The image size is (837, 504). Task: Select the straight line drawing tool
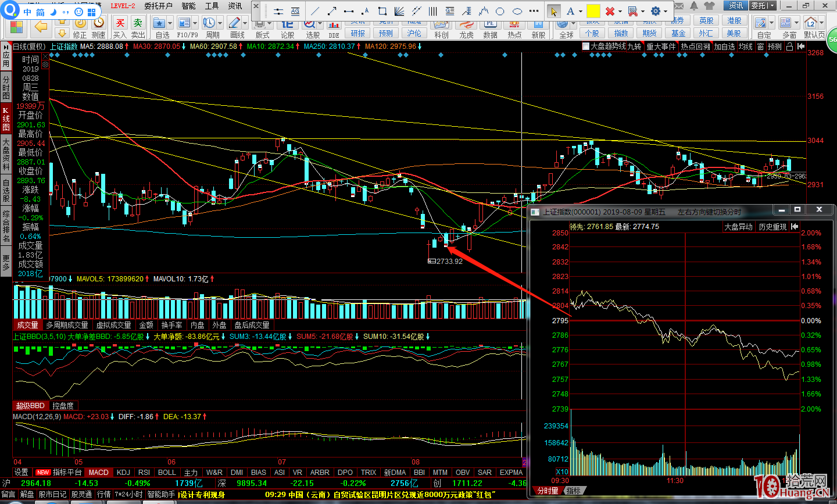(x=315, y=11)
